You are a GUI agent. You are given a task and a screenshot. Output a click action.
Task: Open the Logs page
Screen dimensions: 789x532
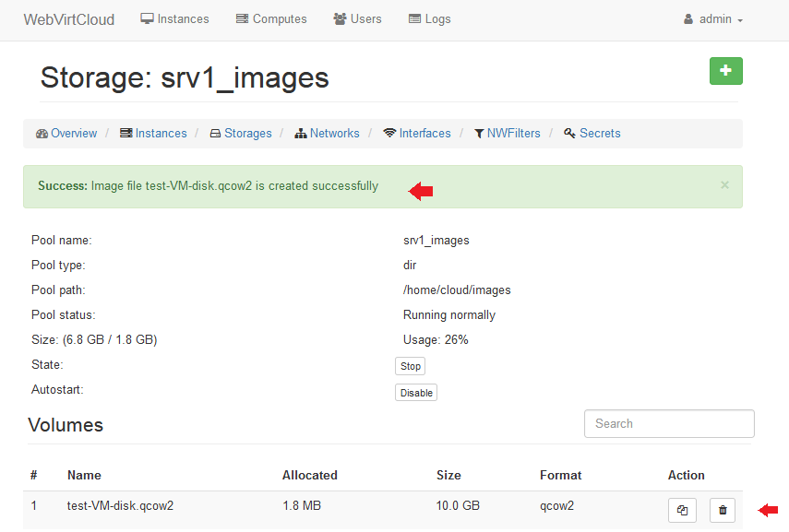click(x=429, y=19)
